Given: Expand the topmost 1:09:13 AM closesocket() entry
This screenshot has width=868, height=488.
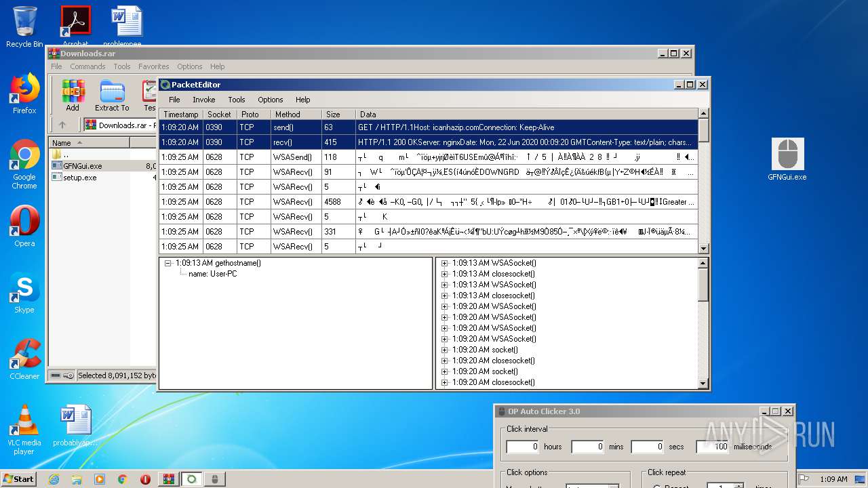Looking at the screenshot, I should click(x=445, y=274).
